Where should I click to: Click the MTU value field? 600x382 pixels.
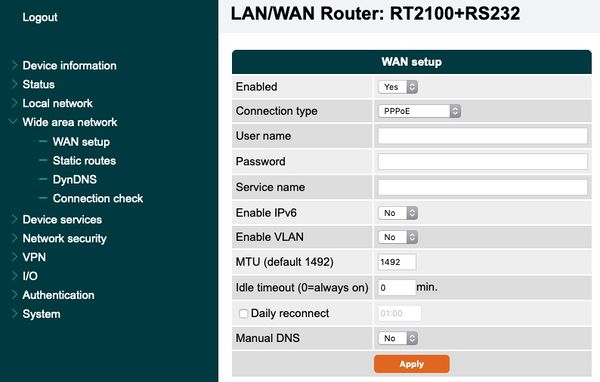click(x=397, y=262)
